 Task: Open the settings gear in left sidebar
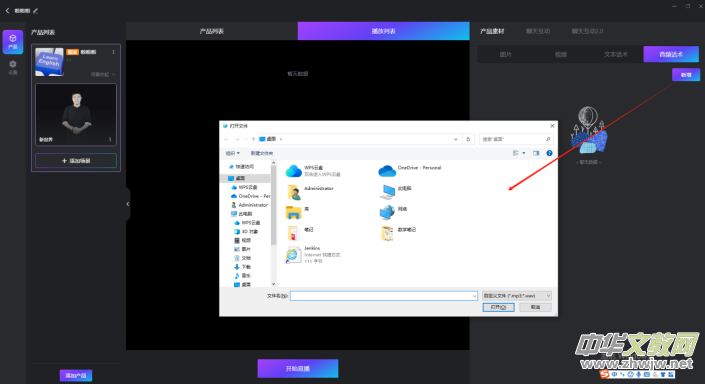(x=13, y=67)
